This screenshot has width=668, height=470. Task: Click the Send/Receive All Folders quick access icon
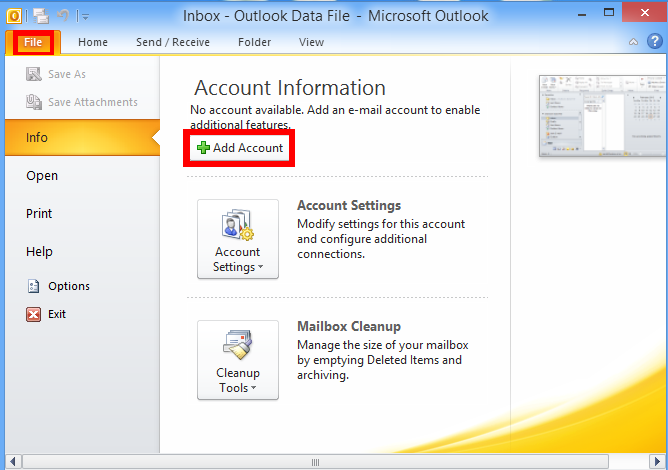tap(41, 16)
